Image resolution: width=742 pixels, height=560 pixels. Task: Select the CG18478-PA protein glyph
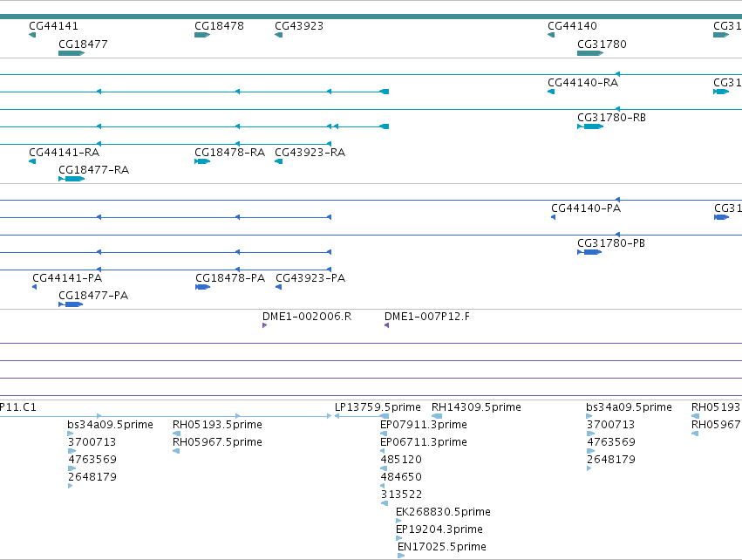click(x=202, y=287)
